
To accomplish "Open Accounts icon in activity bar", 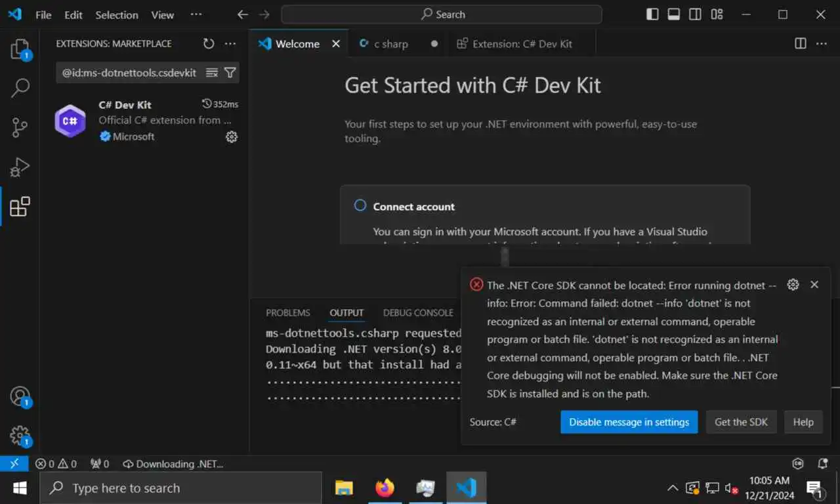I will pyautogui.click(x=20, y=397).
